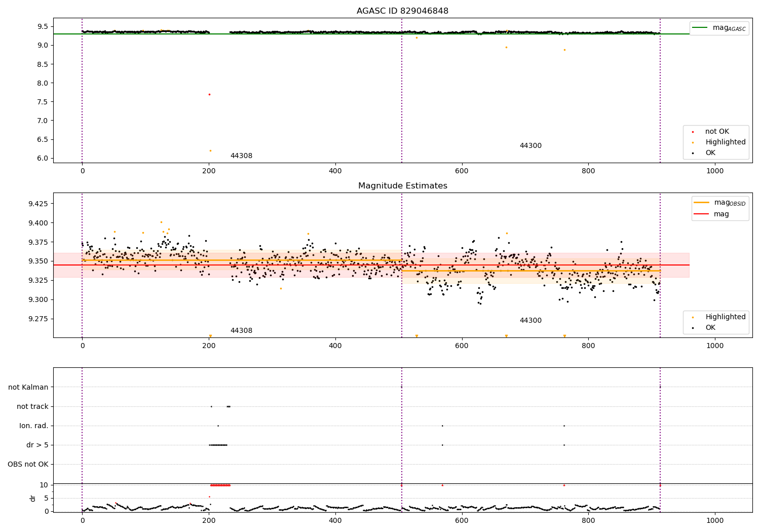Viewport: 760px width, 532px height.
Task: Click orange line swatch beside mag OBSID
Action: click(701, 203)
